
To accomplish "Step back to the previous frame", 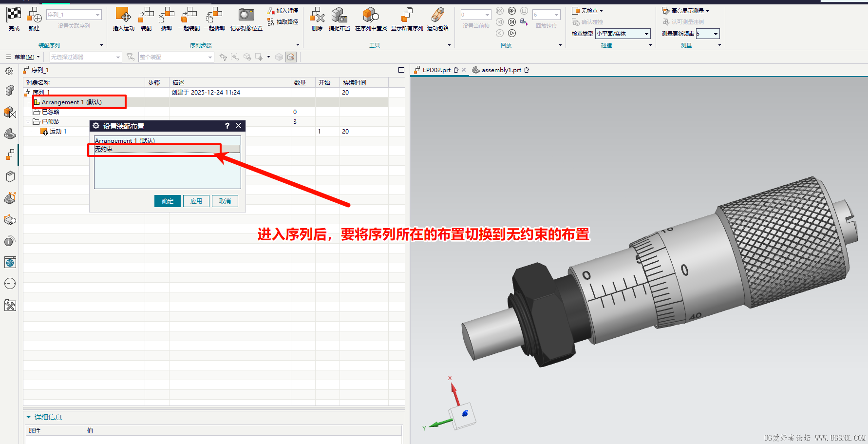I will tap(500, 22).
